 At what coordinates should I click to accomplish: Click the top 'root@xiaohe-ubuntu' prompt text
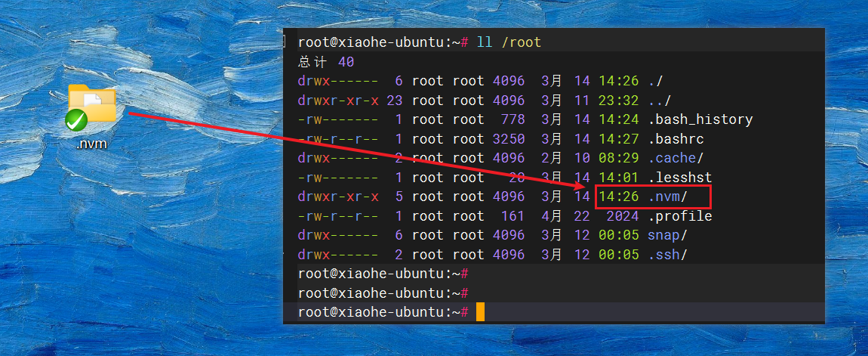point(371,42)
